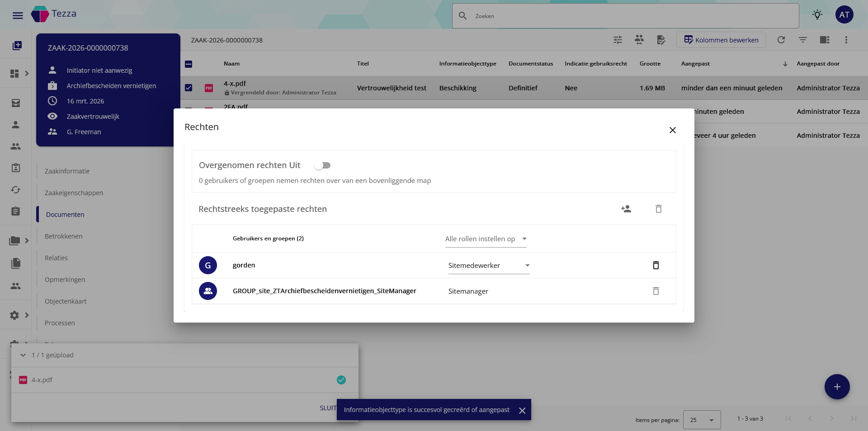Open the Alle rollen instellen op dropdown
Viewport: 868px width, 431px height.
click(486, 239)
